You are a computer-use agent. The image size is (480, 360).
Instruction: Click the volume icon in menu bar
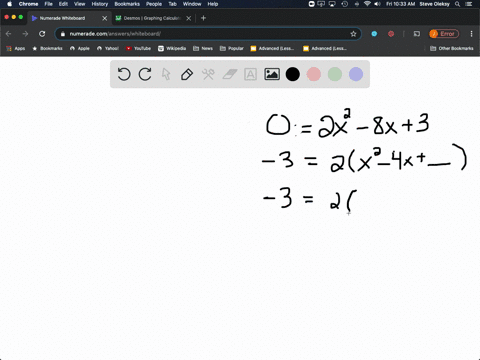(x=377, y=4)
